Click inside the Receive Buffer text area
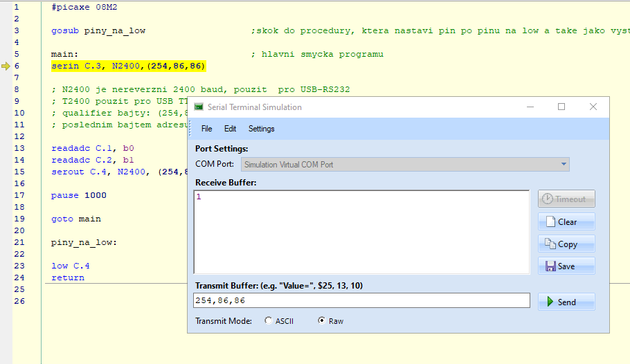Screen dimensions: 630x364 tap(361, 232)
